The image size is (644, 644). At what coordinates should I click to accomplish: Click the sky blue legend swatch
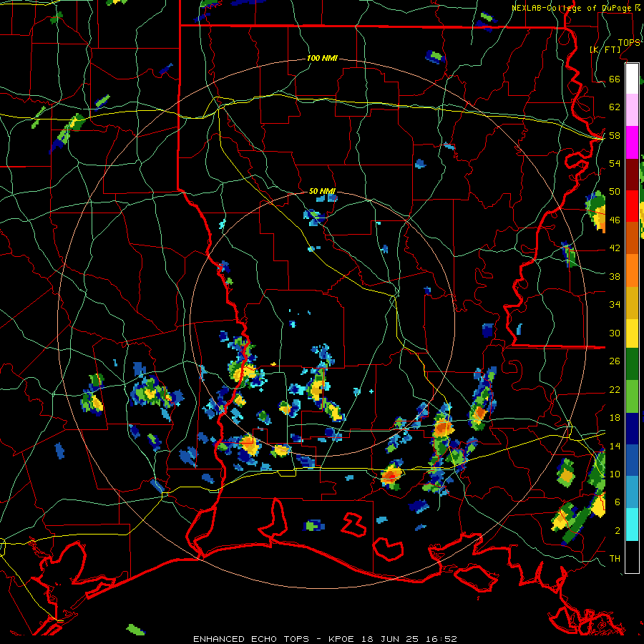[x=632, y=492]
